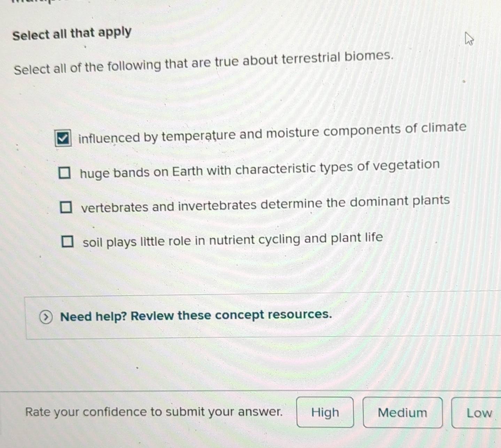The image size is (501, 448).
Task: Click 'Rate your confidence to submit your answer' text
Action: pyautogui.click(x=155, y=412)
